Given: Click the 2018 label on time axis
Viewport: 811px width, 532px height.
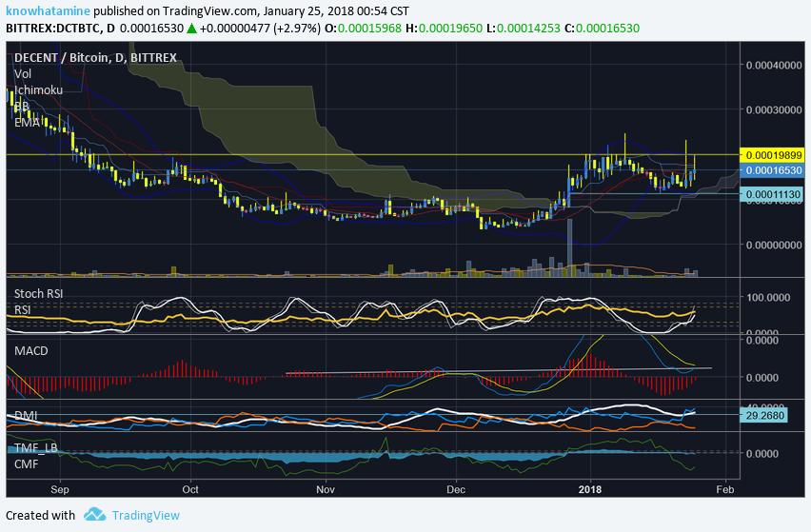Looking at the screenshot, I should [590, 489].
